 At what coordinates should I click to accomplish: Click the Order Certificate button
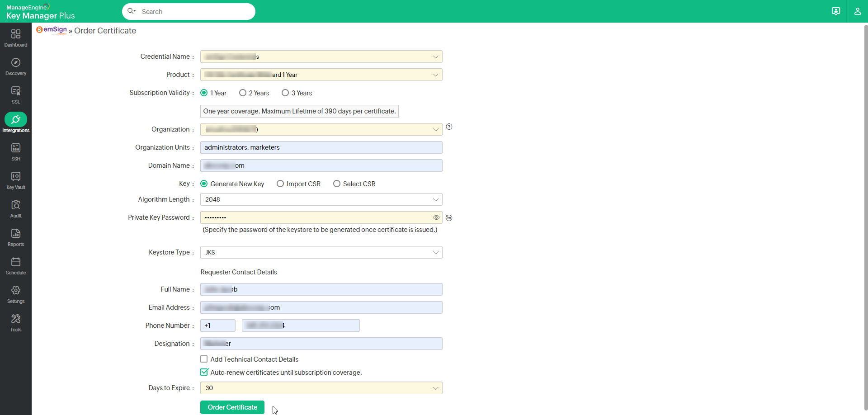(x=232, y=407)
